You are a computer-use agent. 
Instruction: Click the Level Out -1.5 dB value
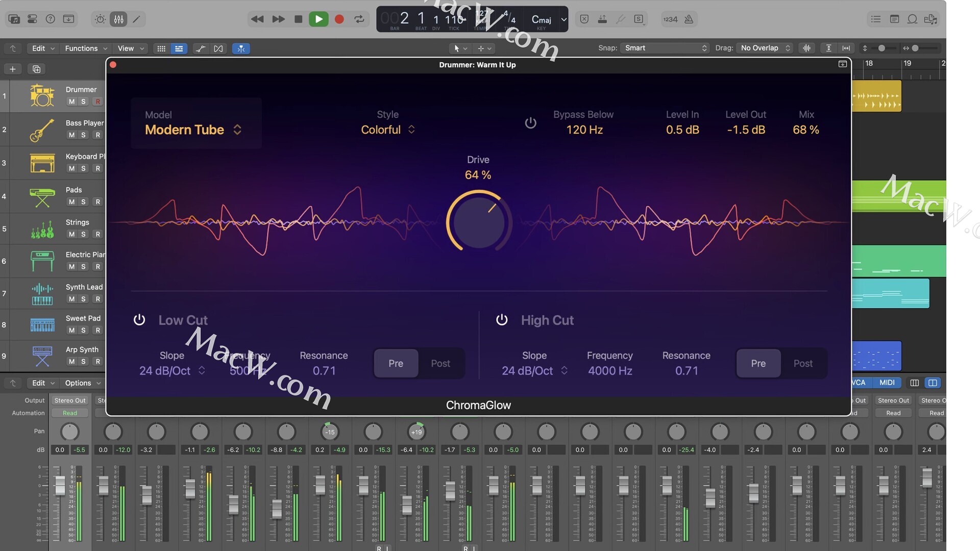click(x=746, y=130)
